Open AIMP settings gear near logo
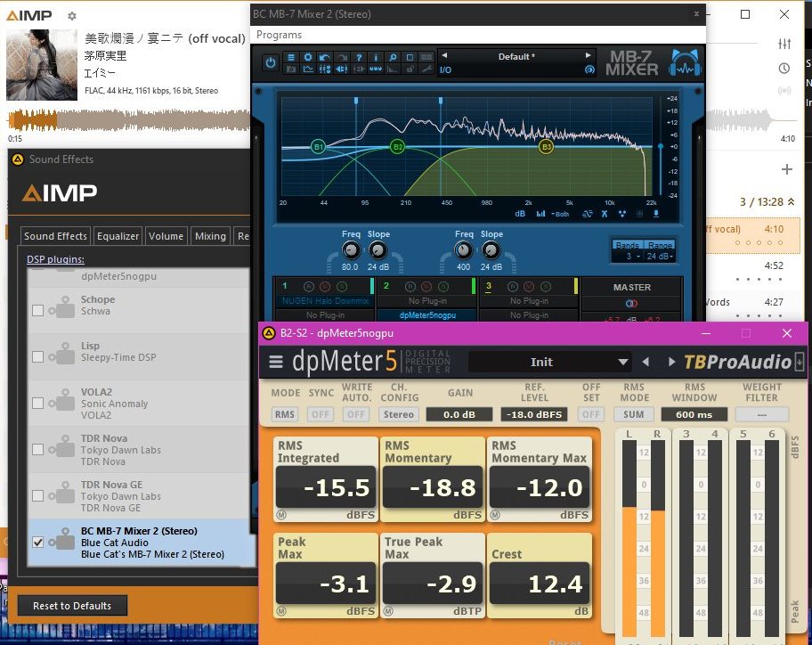812x645 pixels. click(72, 16)
